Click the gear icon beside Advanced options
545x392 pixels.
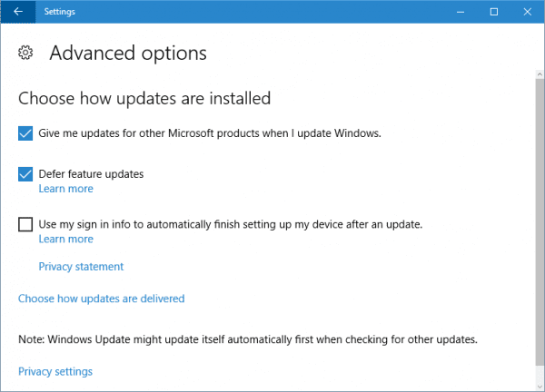click(26, 53)
